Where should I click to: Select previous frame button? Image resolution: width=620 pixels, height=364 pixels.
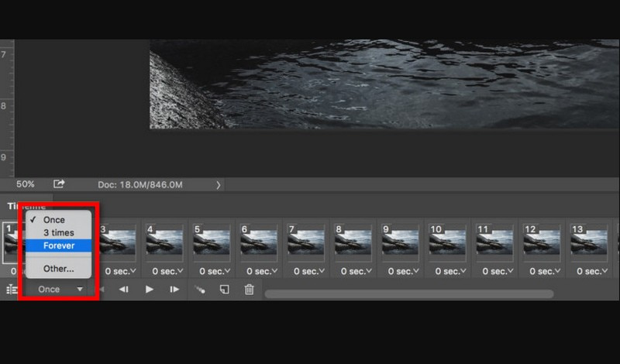tap(124, 290)
